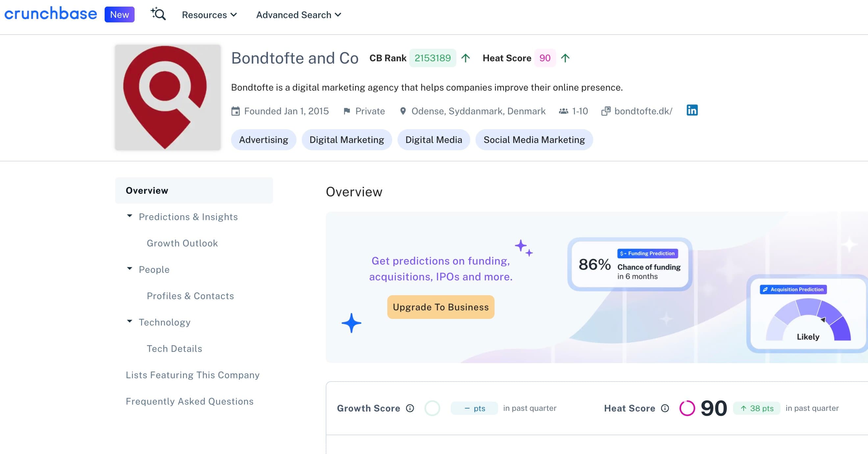Click the Growth Score info icon

[410, 408]
